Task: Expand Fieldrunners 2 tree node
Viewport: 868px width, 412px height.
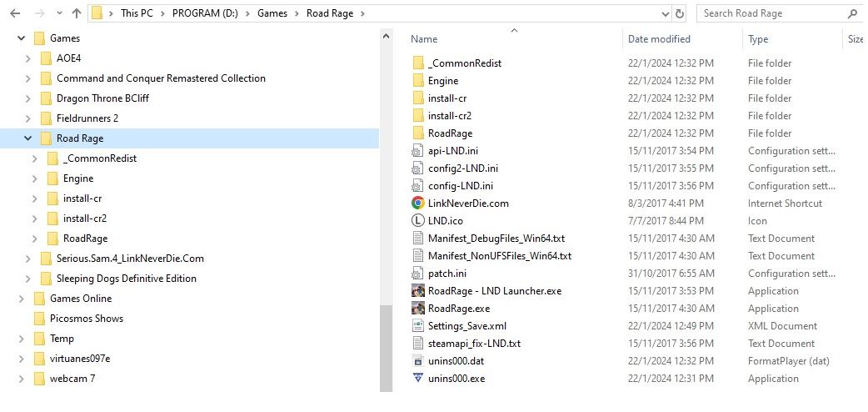Action: (28, 118)
